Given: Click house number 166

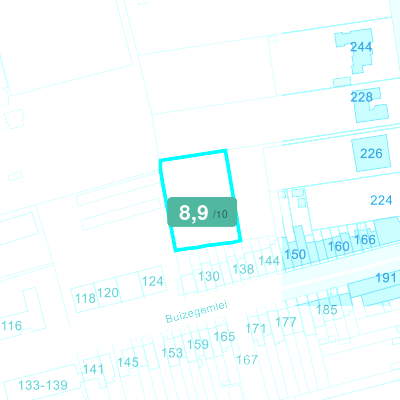Looking at the screenshot, I should click(365, 240).
